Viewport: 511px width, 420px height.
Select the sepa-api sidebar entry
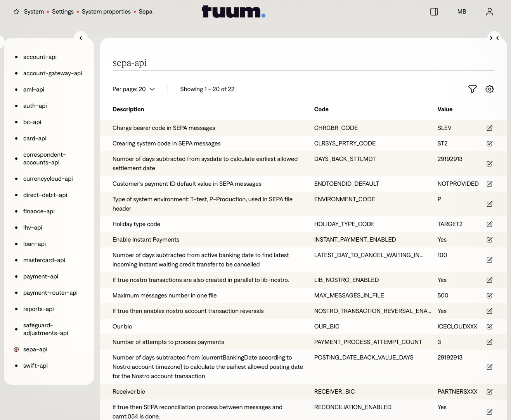35,349
